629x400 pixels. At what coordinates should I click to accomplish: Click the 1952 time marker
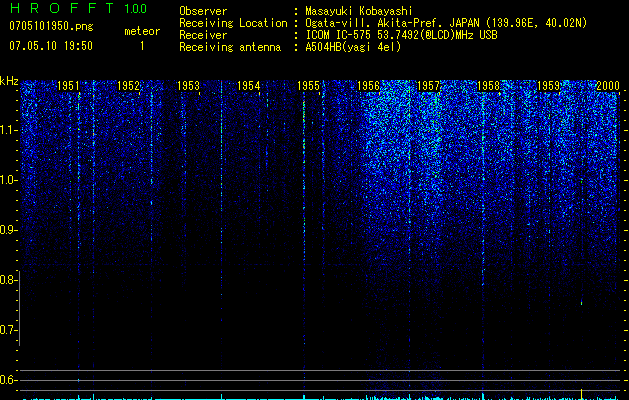(x=128, y=85)
